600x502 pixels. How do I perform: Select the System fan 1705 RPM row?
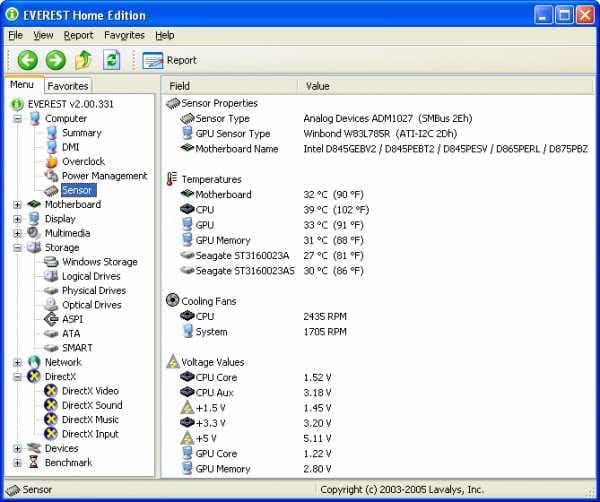tap(263, 332)
